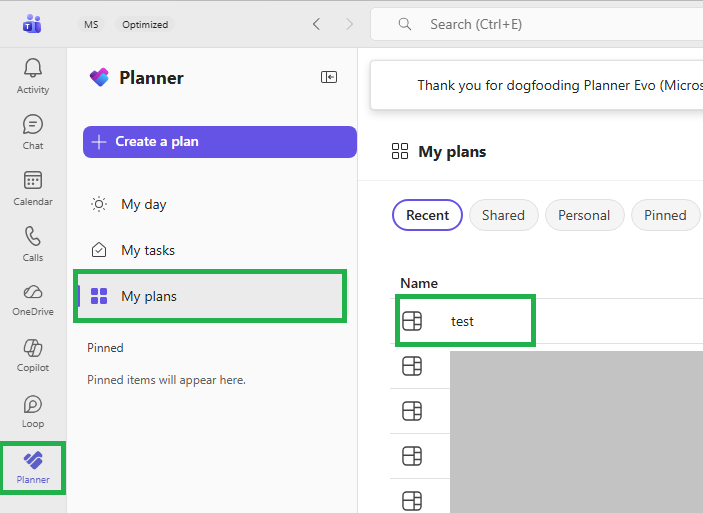Go forward with the forward arrow
703x513 pixels.
click(x=350, y=24)
